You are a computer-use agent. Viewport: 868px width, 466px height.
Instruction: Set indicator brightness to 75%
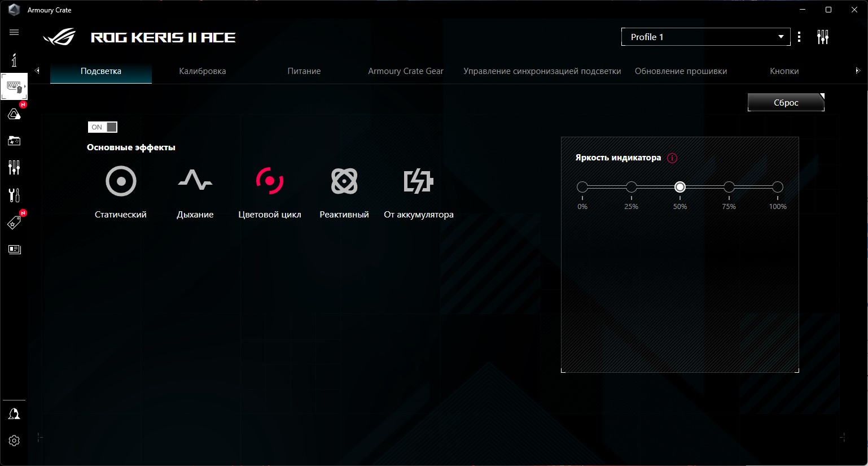[729, 187]
